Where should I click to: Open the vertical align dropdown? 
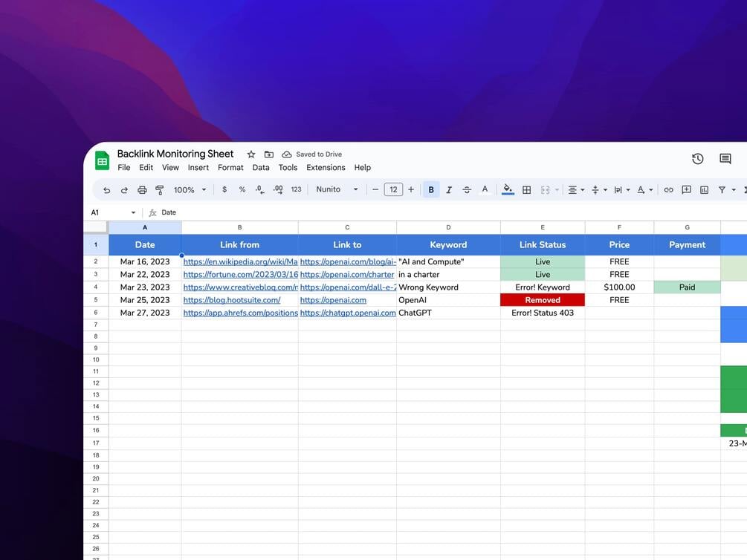tap(599, 190)
